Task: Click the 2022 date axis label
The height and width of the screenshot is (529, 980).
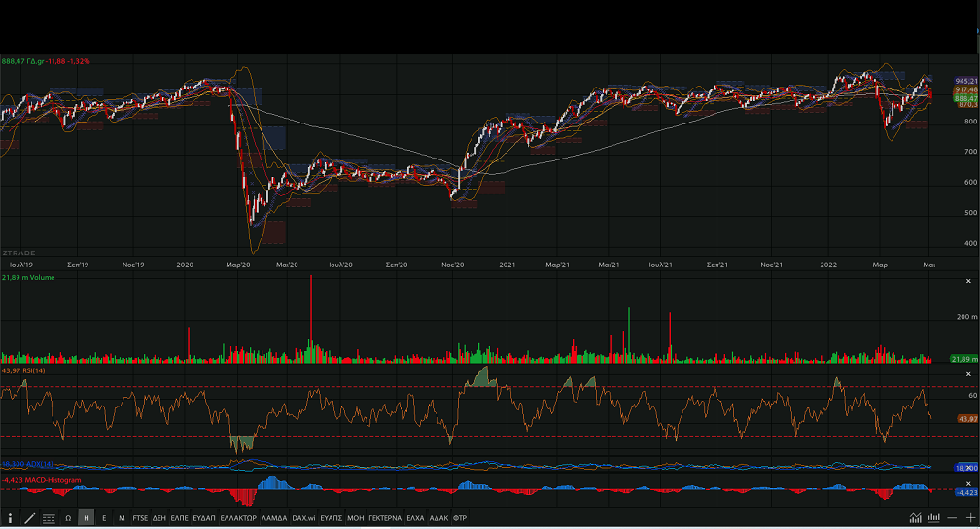Action: pyautogui.click(x=828, y=265)
